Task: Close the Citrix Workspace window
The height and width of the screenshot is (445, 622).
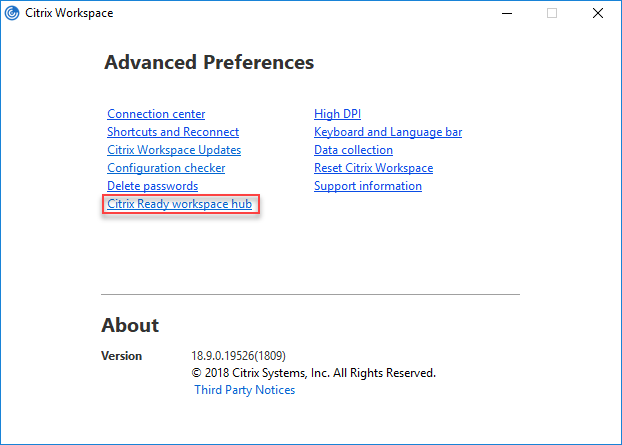Action: [598, 13]
